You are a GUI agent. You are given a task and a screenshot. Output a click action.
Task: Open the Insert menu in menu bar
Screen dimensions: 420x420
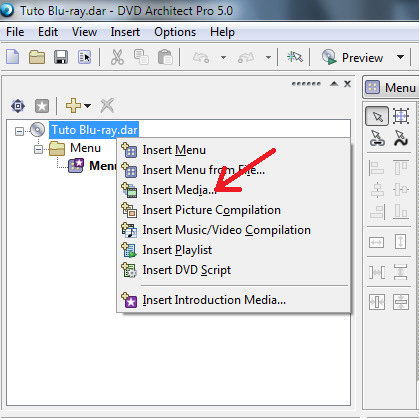(125, 32)
